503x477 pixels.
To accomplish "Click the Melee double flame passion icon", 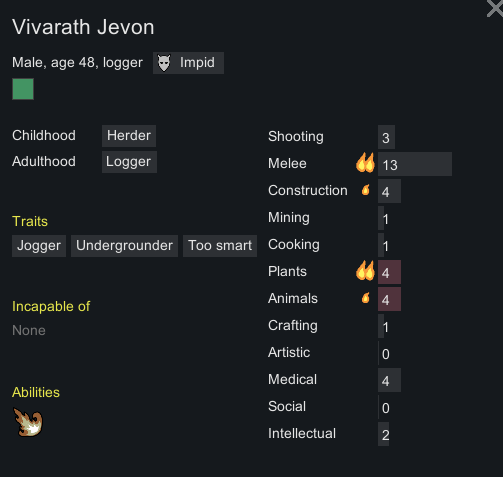I will [365, 163].
